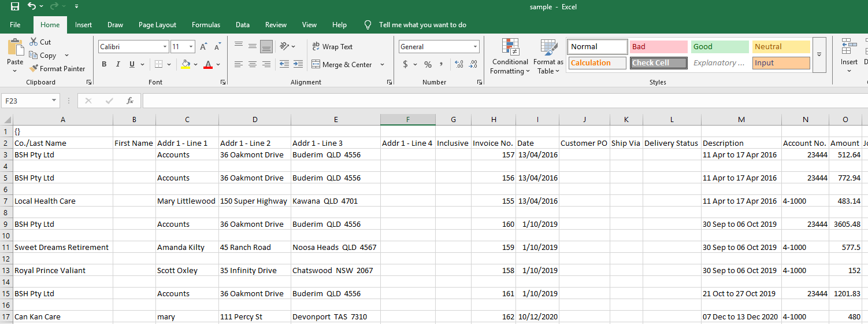Open the font name dropdown showing Calibri

tap(165, 47)
